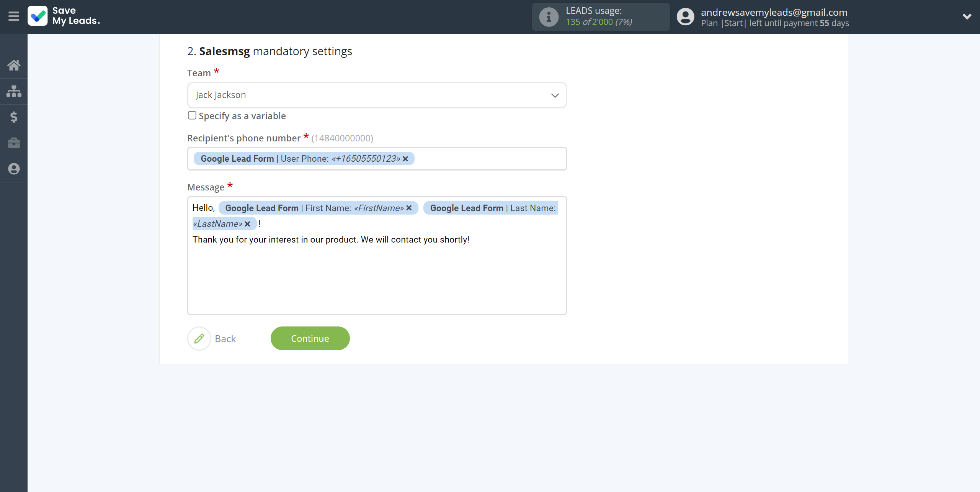Screen dimensions: 980x492
Task: Click the account email address
Action: pos(774,12)
